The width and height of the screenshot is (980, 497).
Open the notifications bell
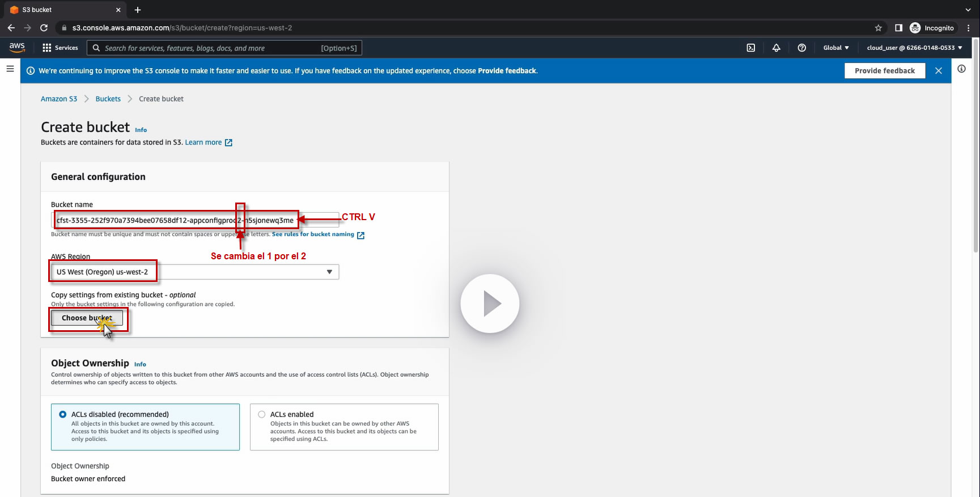coord(777,48)
